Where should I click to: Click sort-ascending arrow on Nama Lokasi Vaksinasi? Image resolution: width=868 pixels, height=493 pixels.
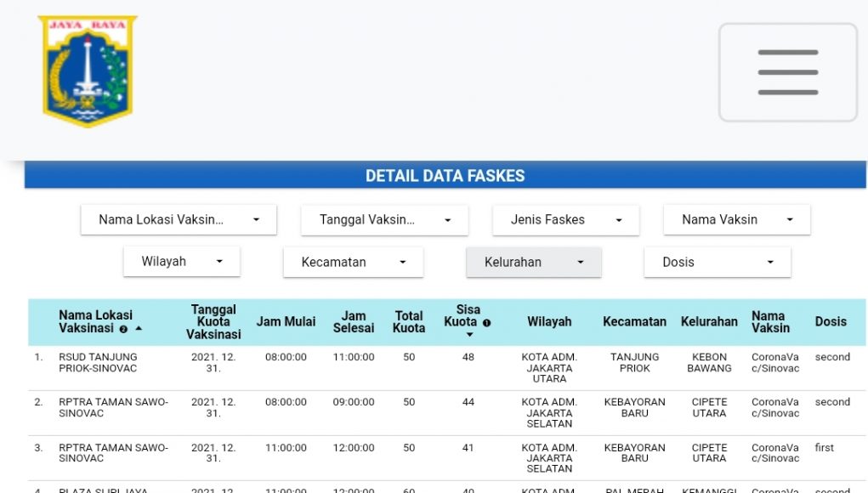click(139, 328)
